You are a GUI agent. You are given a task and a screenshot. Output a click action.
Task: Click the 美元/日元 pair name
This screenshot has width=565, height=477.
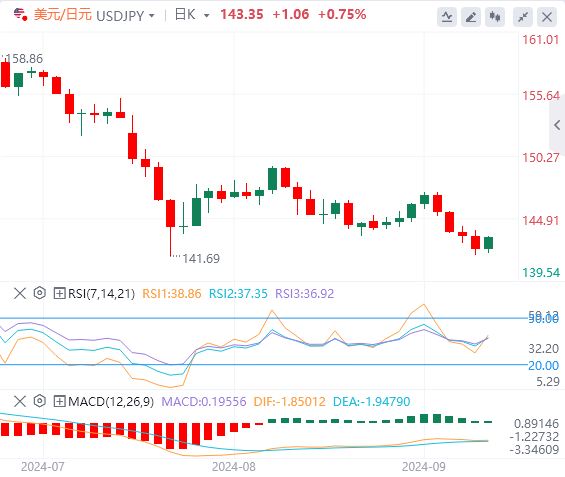(62, 15)
